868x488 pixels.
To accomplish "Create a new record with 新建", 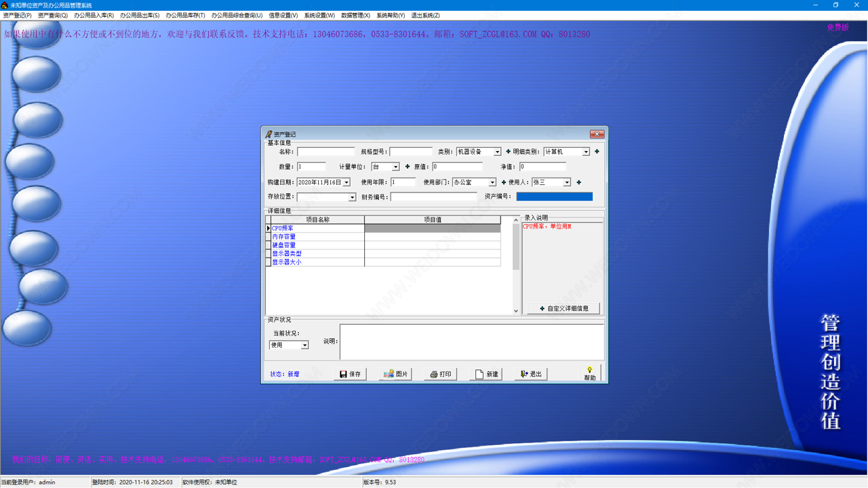I will [x=486, y=374].
